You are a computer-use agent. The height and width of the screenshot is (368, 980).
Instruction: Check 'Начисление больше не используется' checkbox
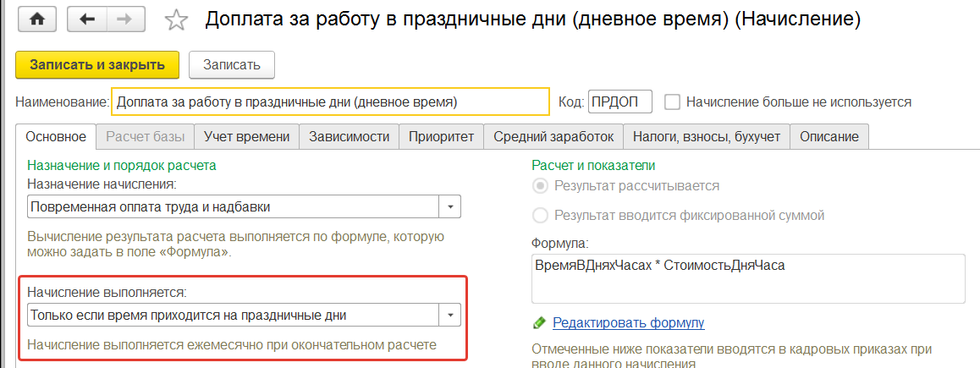(673, 102)
